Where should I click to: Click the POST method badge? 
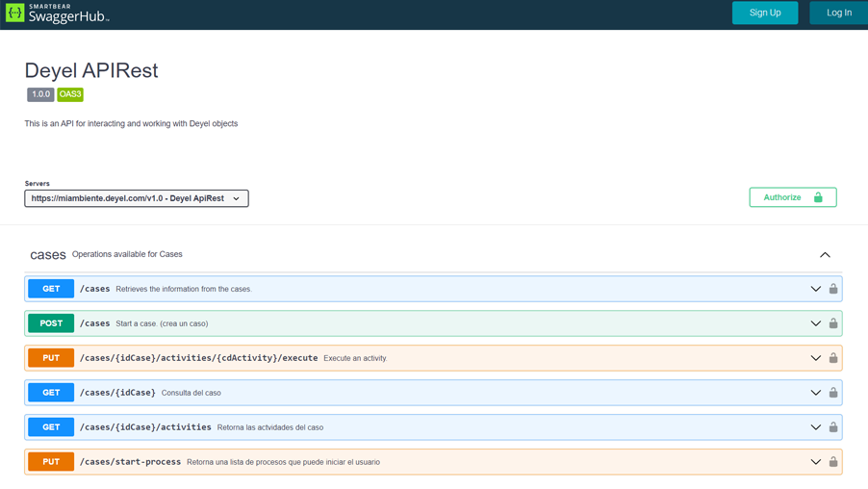51,323
